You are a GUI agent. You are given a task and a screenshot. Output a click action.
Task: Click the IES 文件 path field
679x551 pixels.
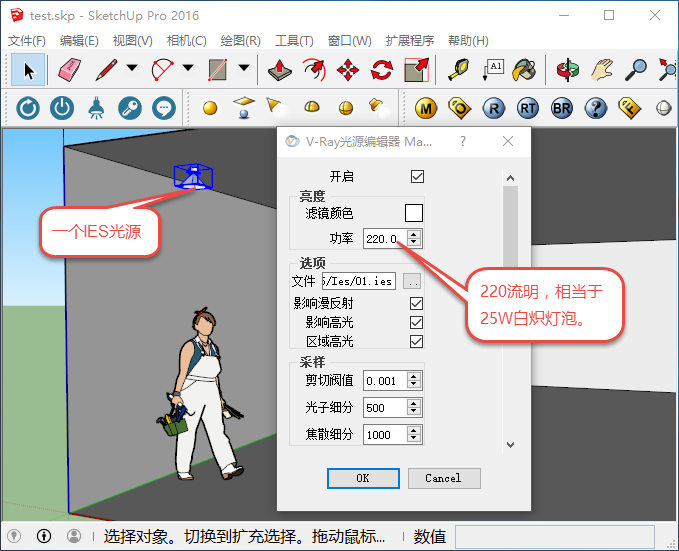tap(359, 281)
